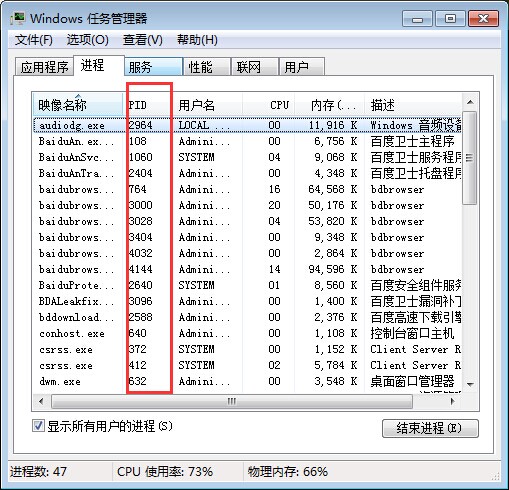This screenshot has width=509, height=490.
Task: Select the audiodg.exe process row
Action: click(x=247, y=125)
